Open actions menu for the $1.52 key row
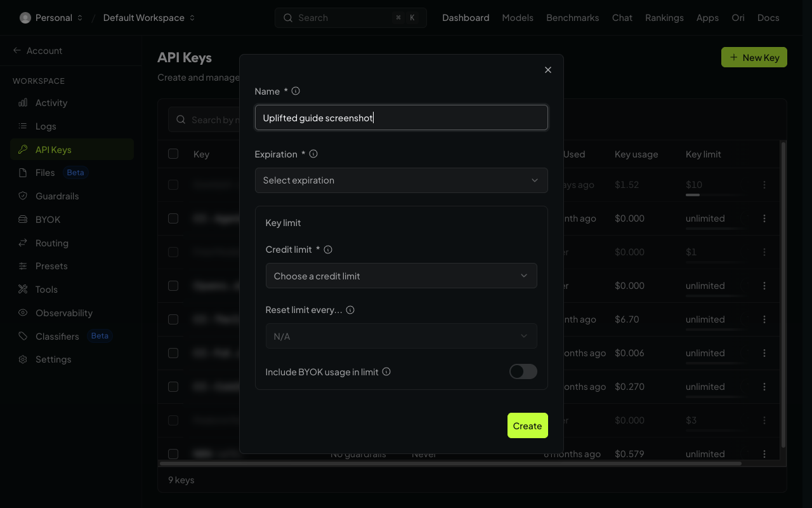The image size is (812, 508). pyautogui.click(x=764, y=185)
